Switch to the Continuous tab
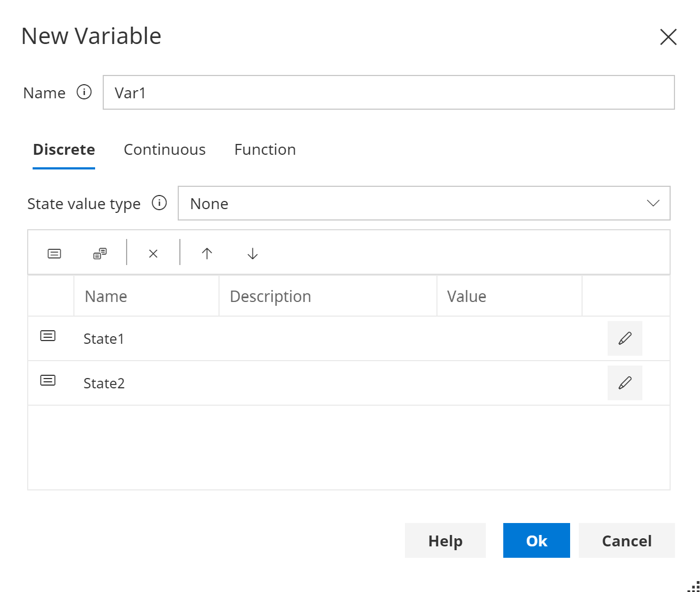Screen dimensions: 700x592 pyautogui.click(x=165, y=149)
